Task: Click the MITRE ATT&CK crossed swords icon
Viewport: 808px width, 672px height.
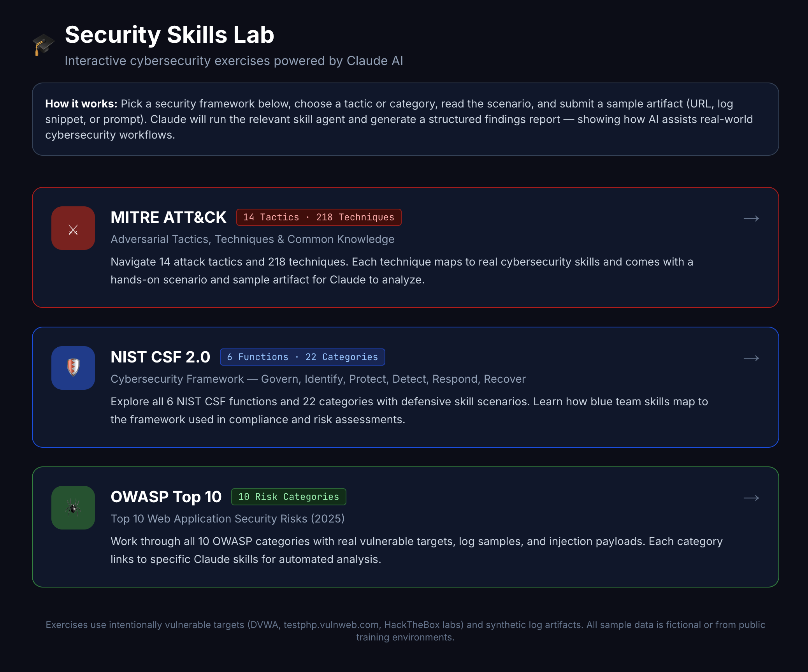Action: [73, 228]
